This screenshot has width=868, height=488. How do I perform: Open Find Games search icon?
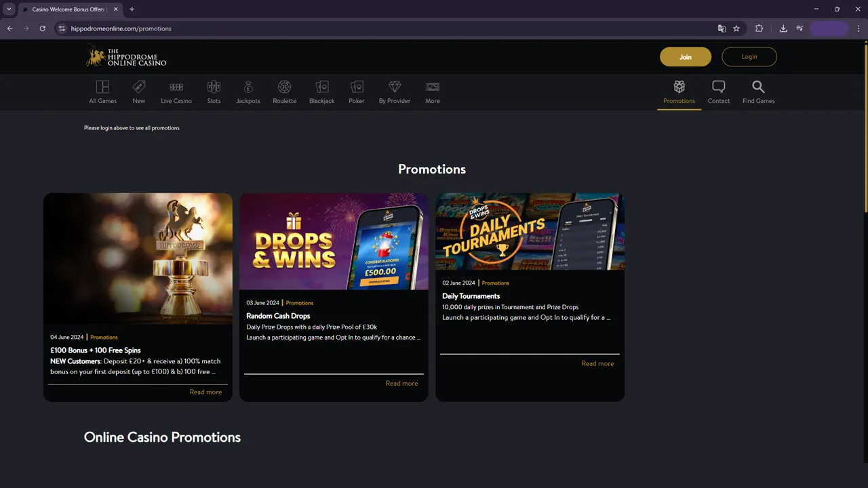coord(758,87)
